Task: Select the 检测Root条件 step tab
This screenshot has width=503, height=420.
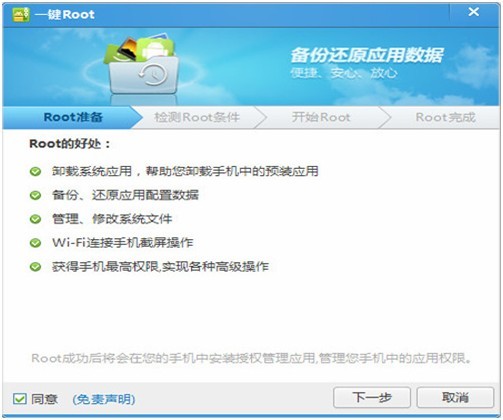Action: [197, 117]
